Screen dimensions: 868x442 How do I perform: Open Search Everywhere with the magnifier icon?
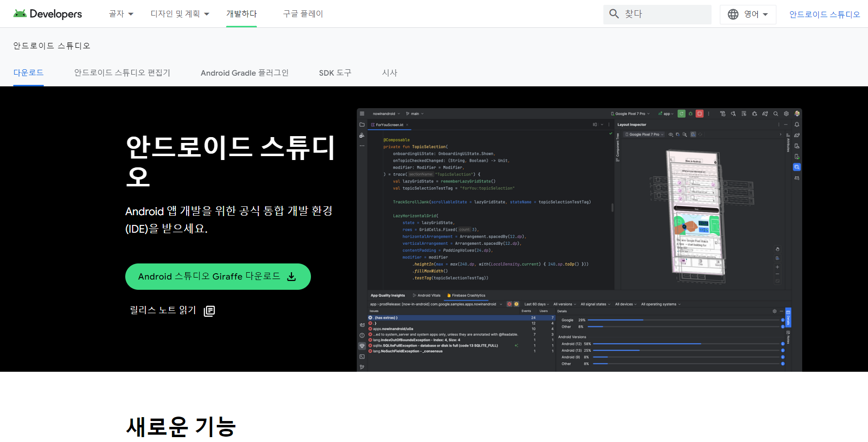click(x=775, y=113)
